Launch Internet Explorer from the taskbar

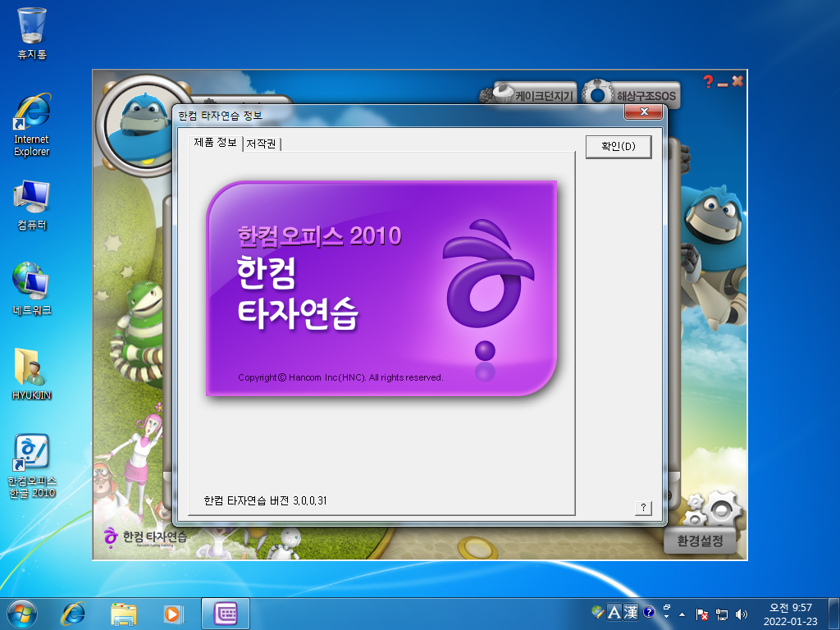pyautogui.click(x=73, y=614)
